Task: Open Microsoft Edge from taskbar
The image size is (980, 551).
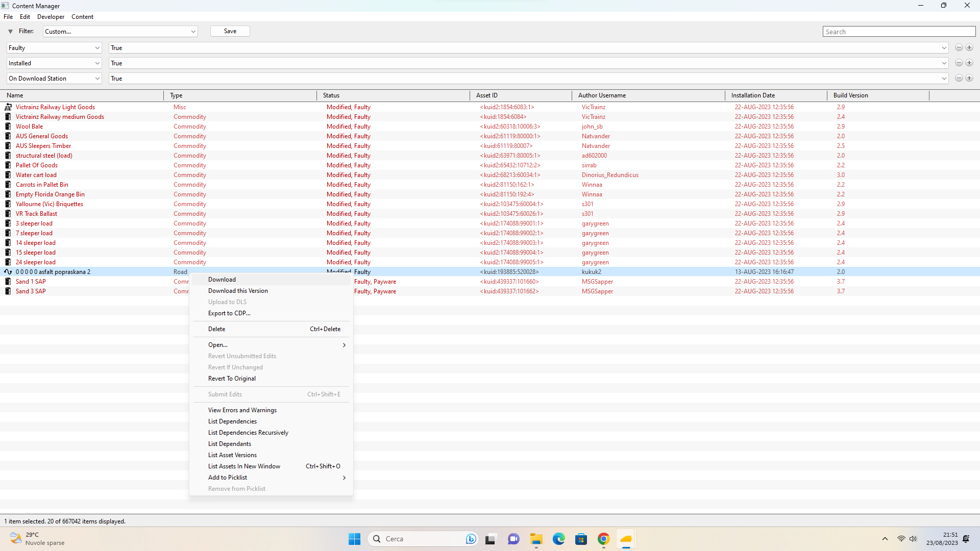Action: tap(559, 539)
